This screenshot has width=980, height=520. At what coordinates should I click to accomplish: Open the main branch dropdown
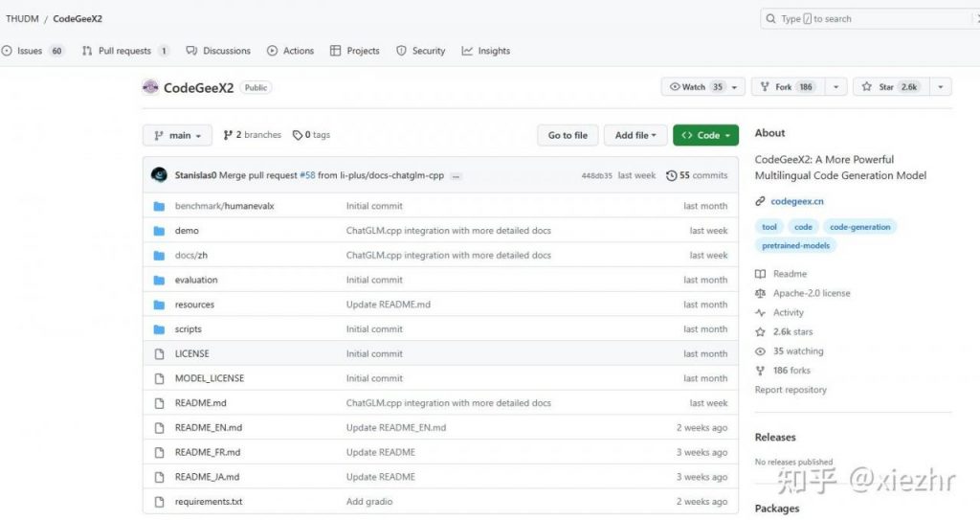(x=177, y=136)
